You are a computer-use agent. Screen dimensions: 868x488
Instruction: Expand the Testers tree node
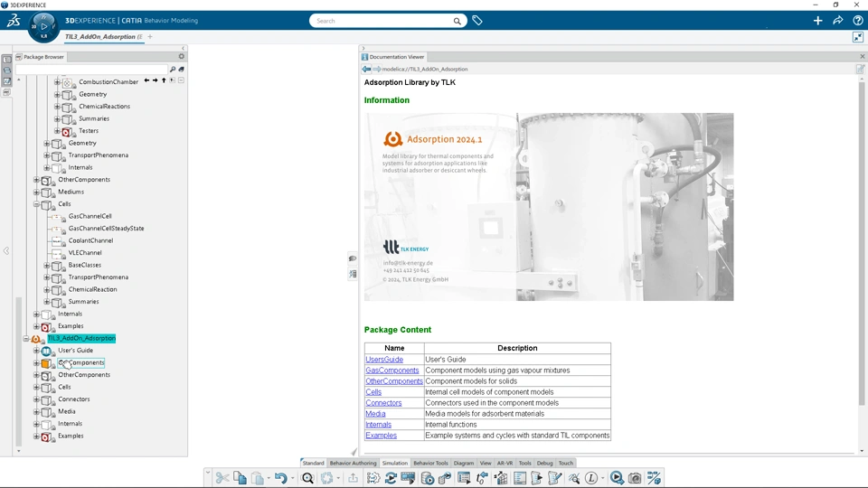click(x=57, y=131)
